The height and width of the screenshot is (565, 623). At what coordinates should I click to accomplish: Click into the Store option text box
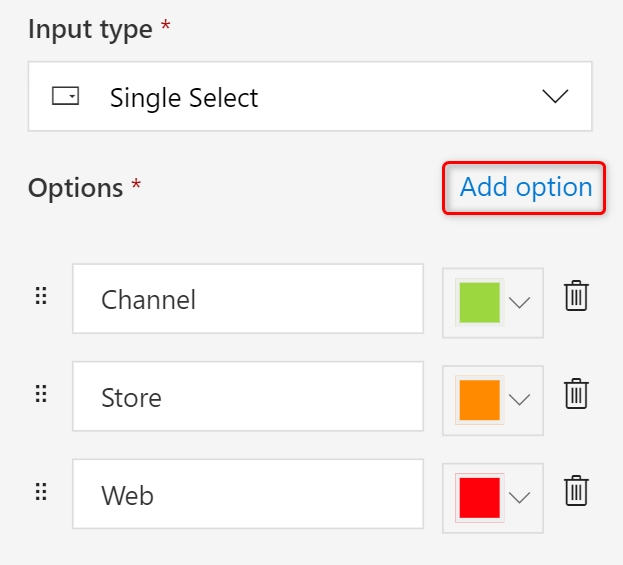[x=247, y=397]
